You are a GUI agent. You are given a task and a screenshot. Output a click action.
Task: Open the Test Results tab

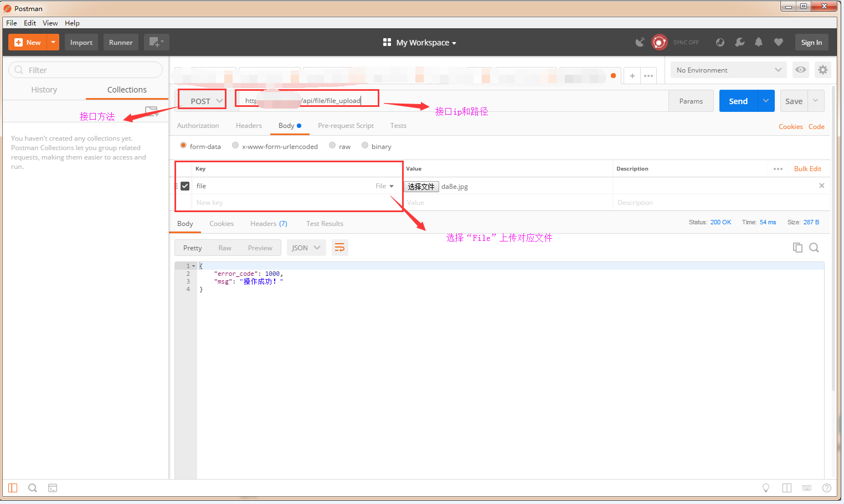[325, 224]
